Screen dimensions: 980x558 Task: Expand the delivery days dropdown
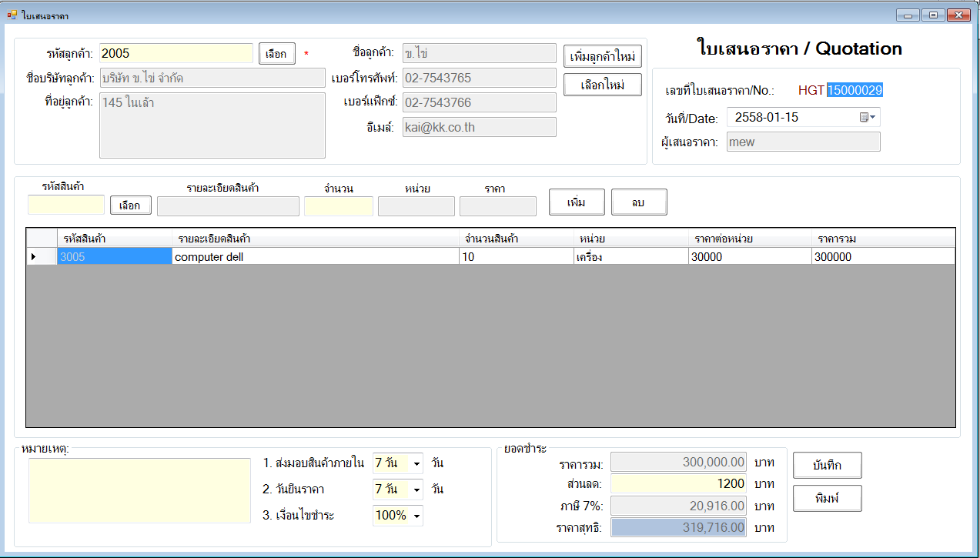point(416,464)
